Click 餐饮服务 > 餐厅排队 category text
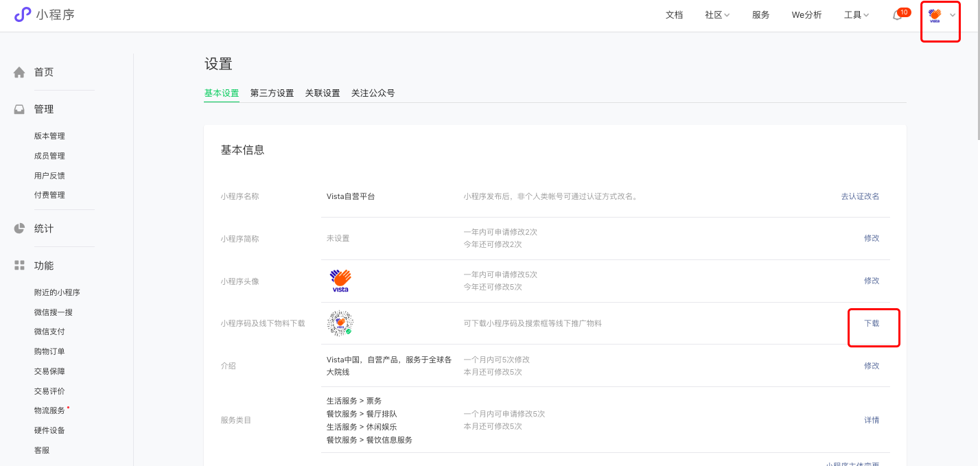The image size is (980, 466). (362, 414)
